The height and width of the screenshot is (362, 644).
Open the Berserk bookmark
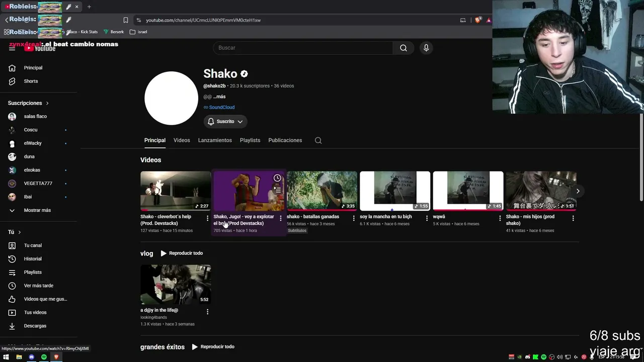tap(114, 32)
